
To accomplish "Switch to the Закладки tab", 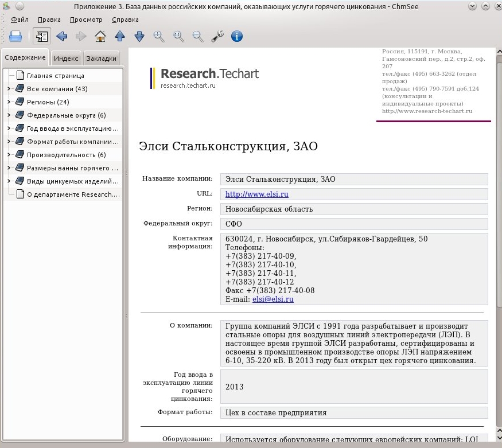I will click(101, 59).
